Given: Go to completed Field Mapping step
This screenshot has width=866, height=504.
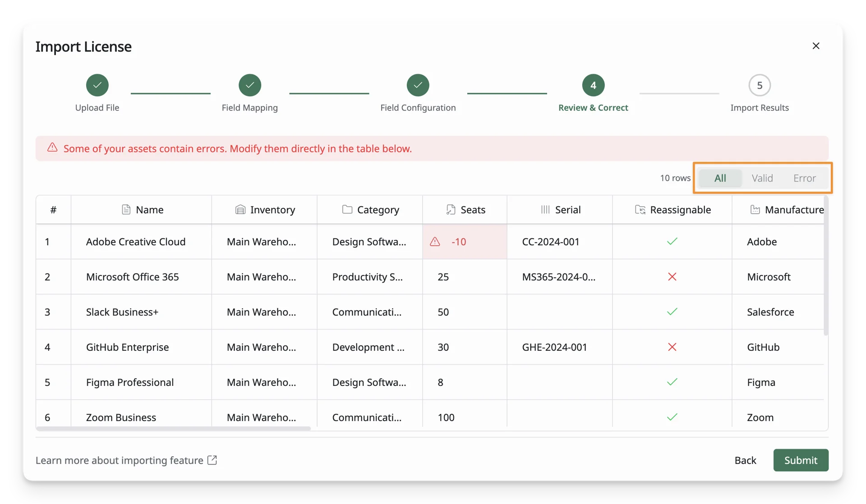Looking at the screenshot, I should tap(250, 85).
